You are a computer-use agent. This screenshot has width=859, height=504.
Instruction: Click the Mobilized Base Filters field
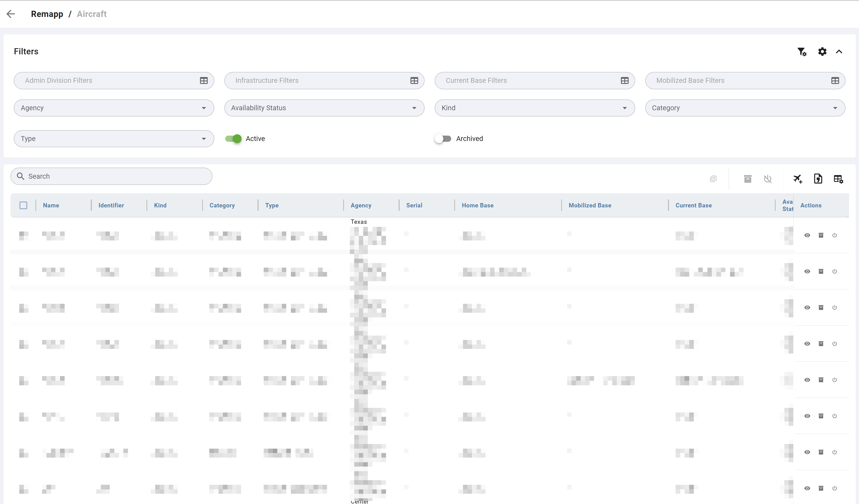[745, 80]
